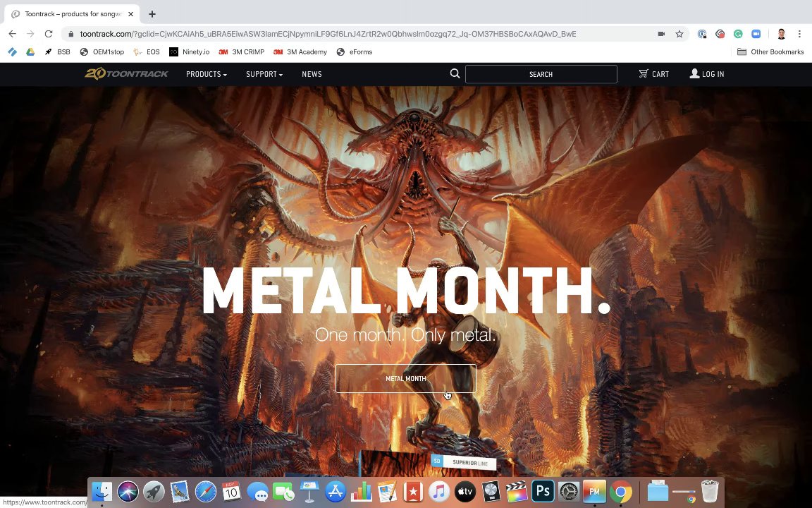Expand the Other Bookmarks folder
This screenshot has height=508, width=812.
pyautogui.click(x=770, y=52)
